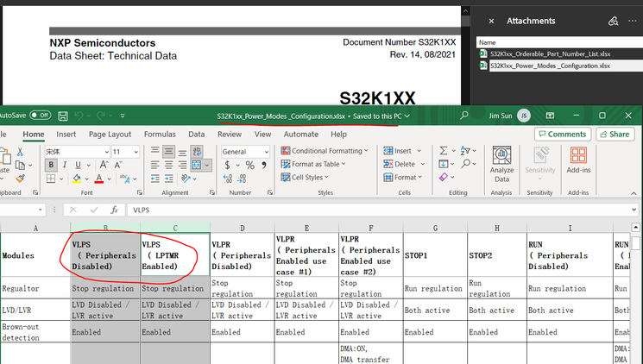Click Increase Indent icon

tap(169, 179)
